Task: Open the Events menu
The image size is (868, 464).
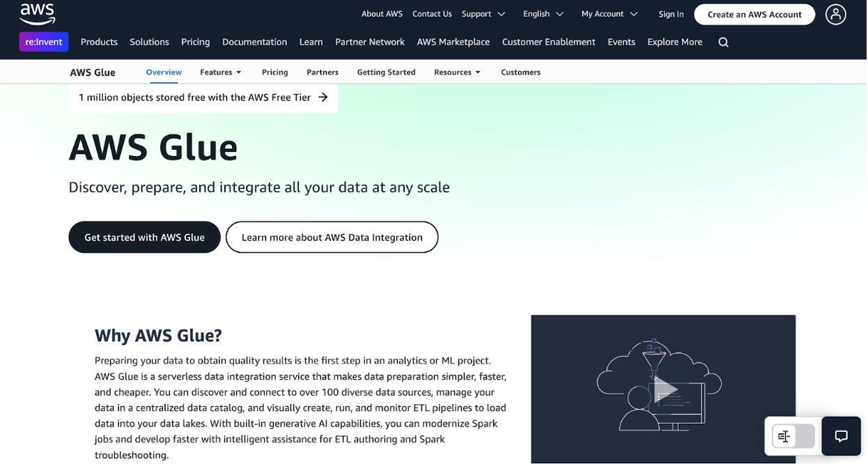Action: 621,42
